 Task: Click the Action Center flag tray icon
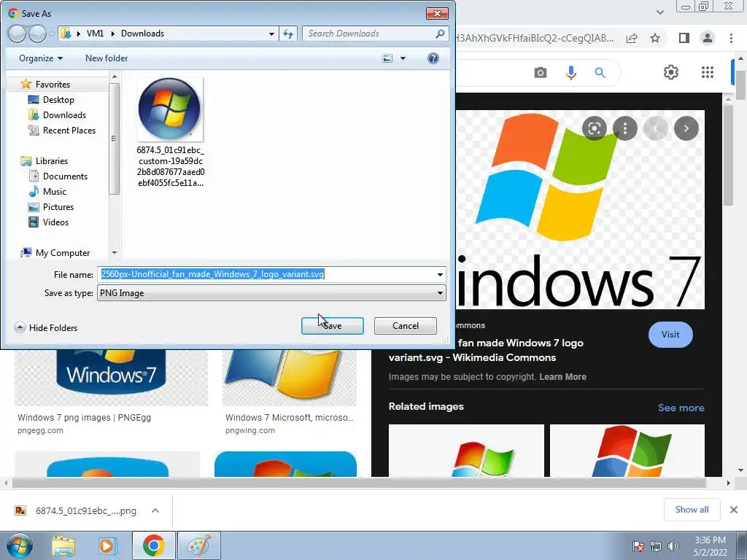[638, 545]
